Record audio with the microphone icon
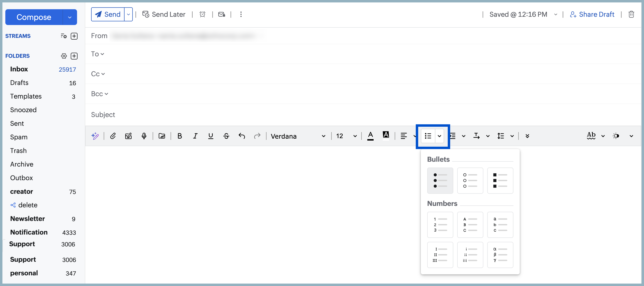The image size is (644, 286). 144,136
